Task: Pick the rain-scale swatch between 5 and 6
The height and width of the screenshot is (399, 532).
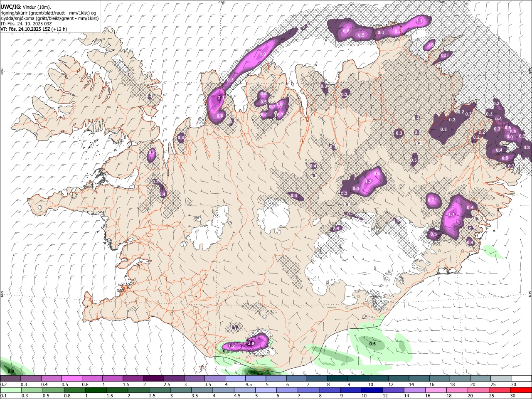Action: (x=266, y=390)
